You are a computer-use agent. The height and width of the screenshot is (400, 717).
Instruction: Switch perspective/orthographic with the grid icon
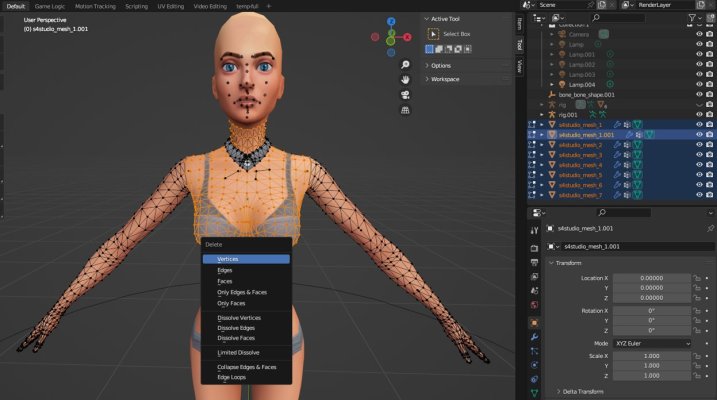(x=405, y=110)
